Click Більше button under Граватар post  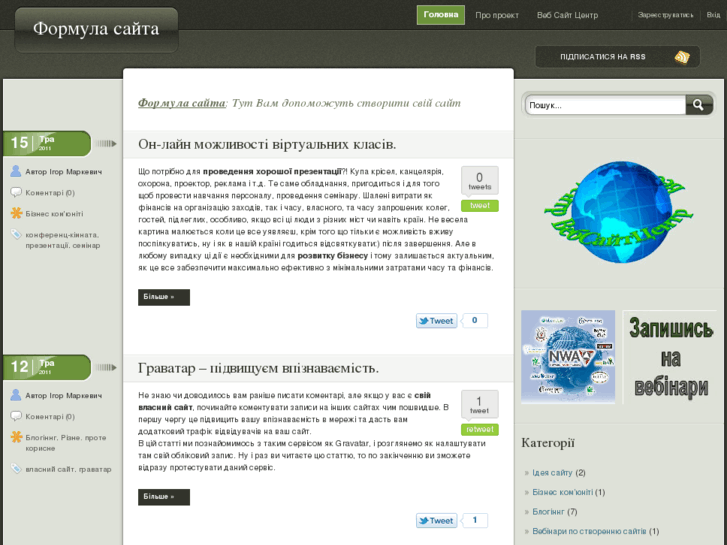[x=164, y=497]
